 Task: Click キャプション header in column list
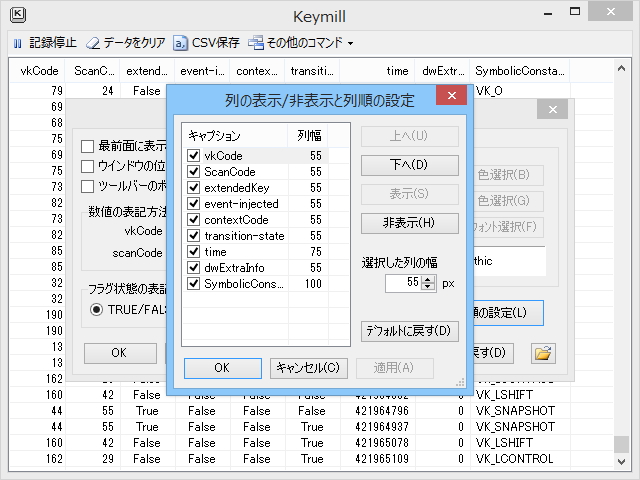pos(236,136)
